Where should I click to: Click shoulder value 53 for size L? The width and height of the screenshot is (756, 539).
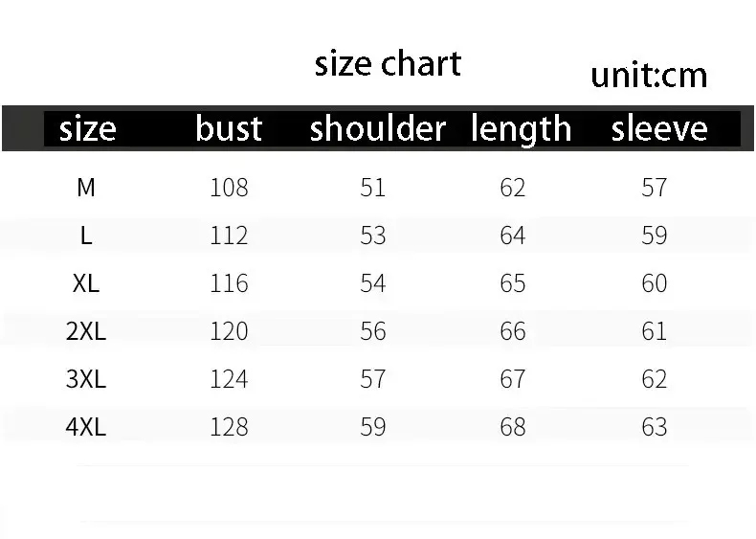(x=372, y=236)
